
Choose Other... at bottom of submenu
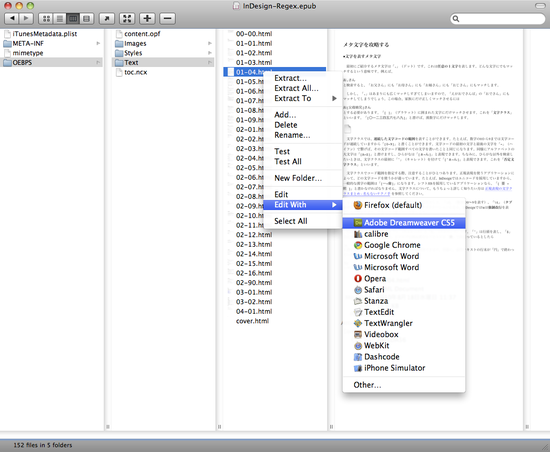(367, 385)
